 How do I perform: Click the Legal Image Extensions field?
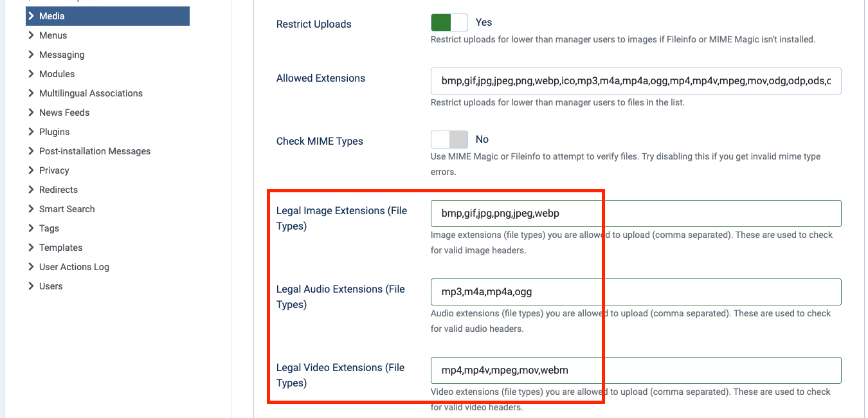tap(635, 214)
